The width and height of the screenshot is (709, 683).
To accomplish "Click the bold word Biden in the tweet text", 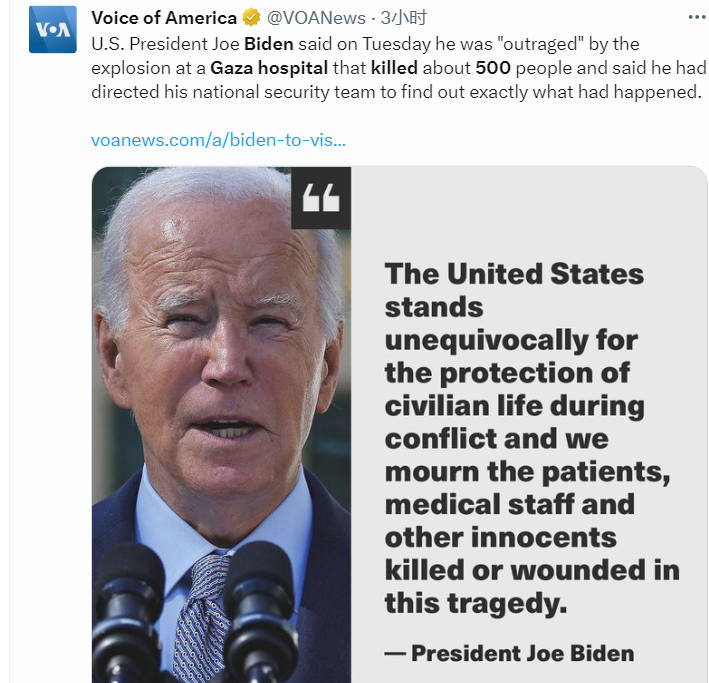I will click(269, 44).
